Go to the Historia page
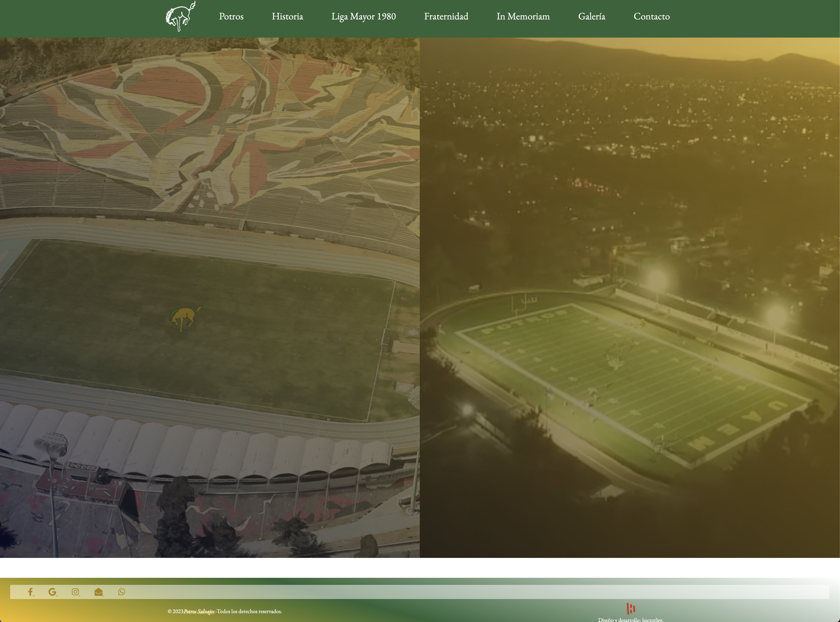 coord(287,17)
